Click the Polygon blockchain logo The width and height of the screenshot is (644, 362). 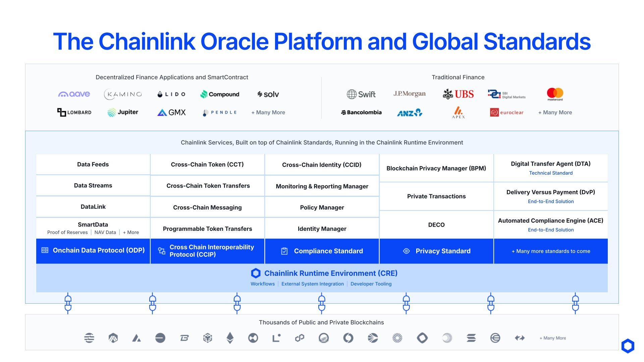pyautogui.click(x=300, y=338)
